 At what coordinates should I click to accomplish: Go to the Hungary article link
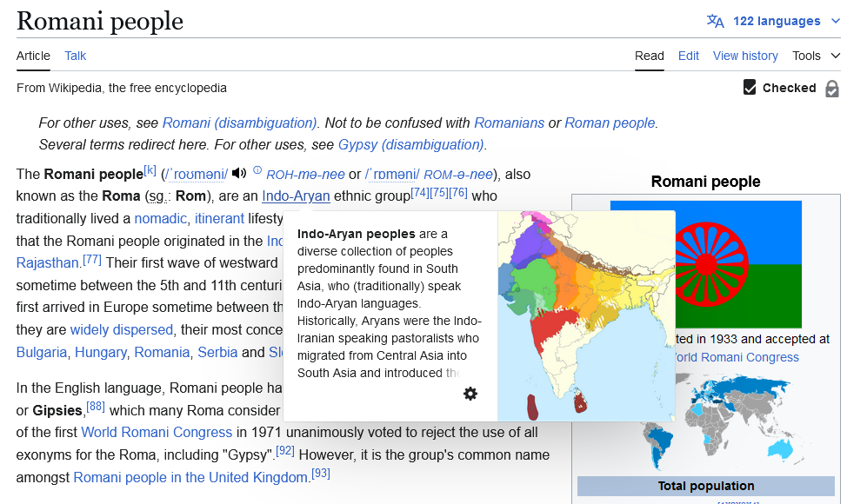(101, 353)
